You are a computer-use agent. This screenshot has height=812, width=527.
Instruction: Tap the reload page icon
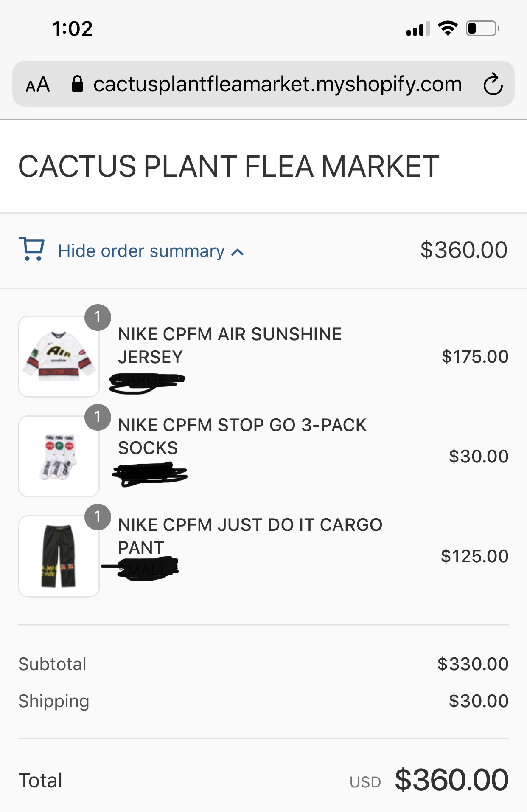click(493, 84)
